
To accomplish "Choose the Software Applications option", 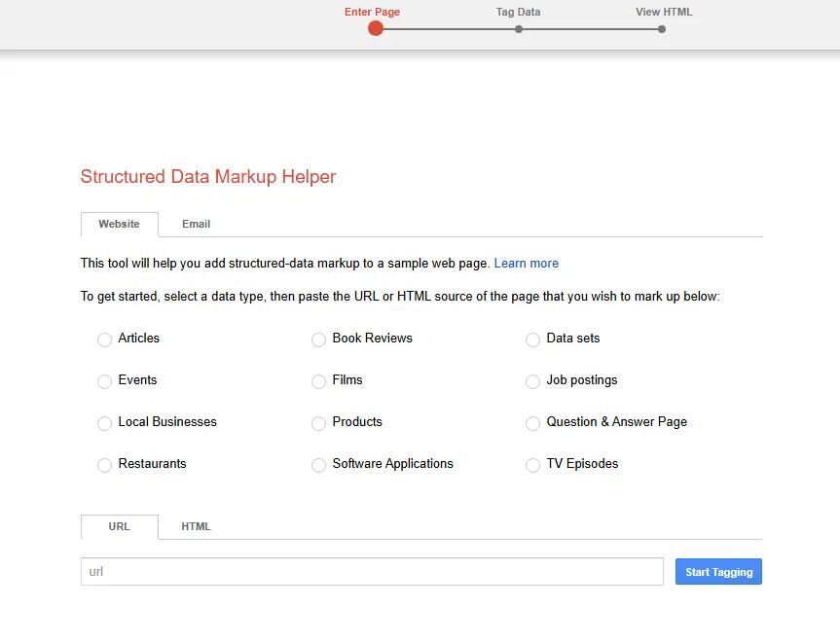I will [318, 465].
